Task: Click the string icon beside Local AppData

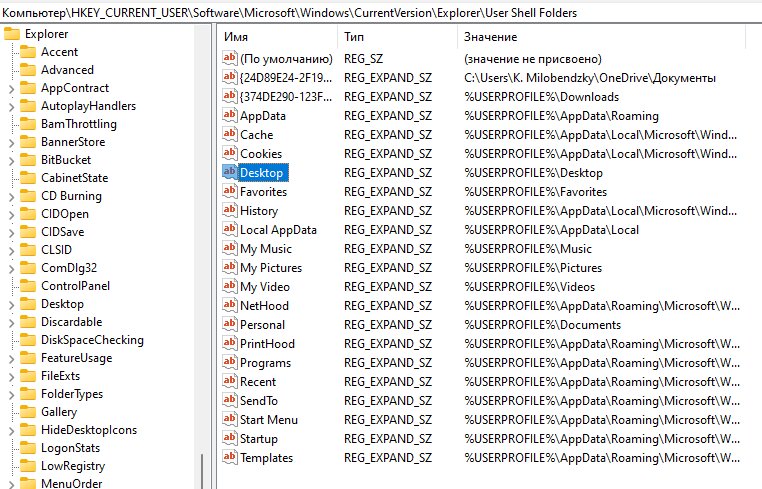Action: (229, 228)
